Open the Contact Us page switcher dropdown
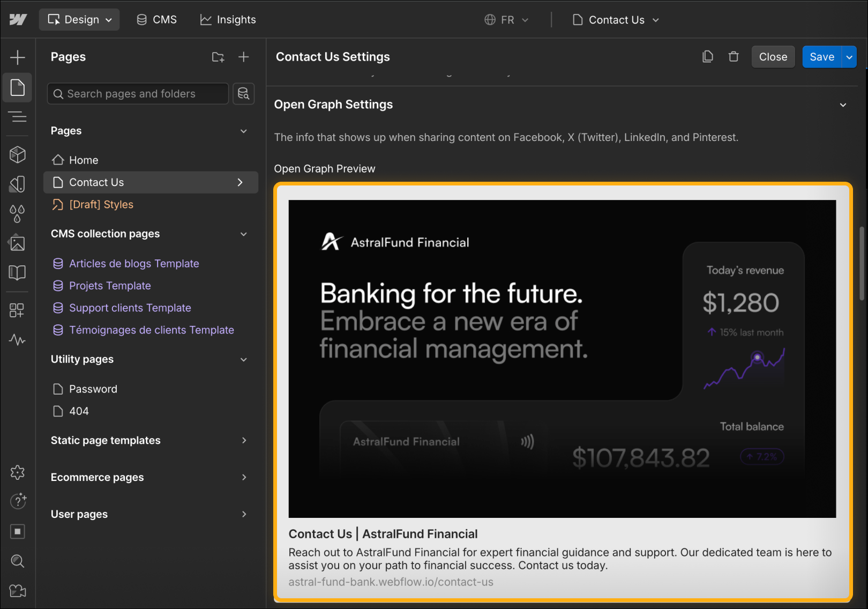868x609 pixels. 616,20
